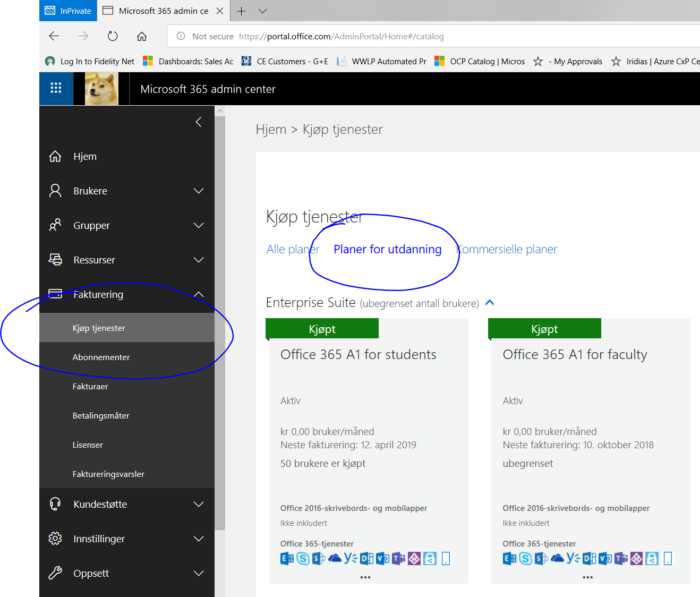700x597 pixels.
Task: Expand the Brukere menu chevron
Action: pyautogui.click(x=199, y=191)
